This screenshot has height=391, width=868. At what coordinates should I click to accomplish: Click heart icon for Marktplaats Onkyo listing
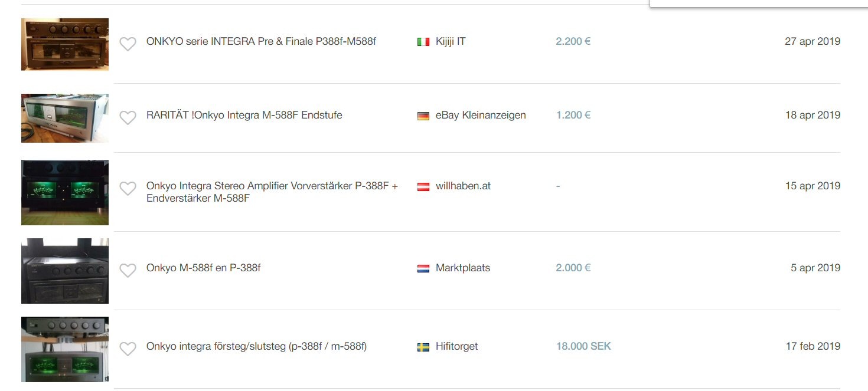(x=128, y=270)
